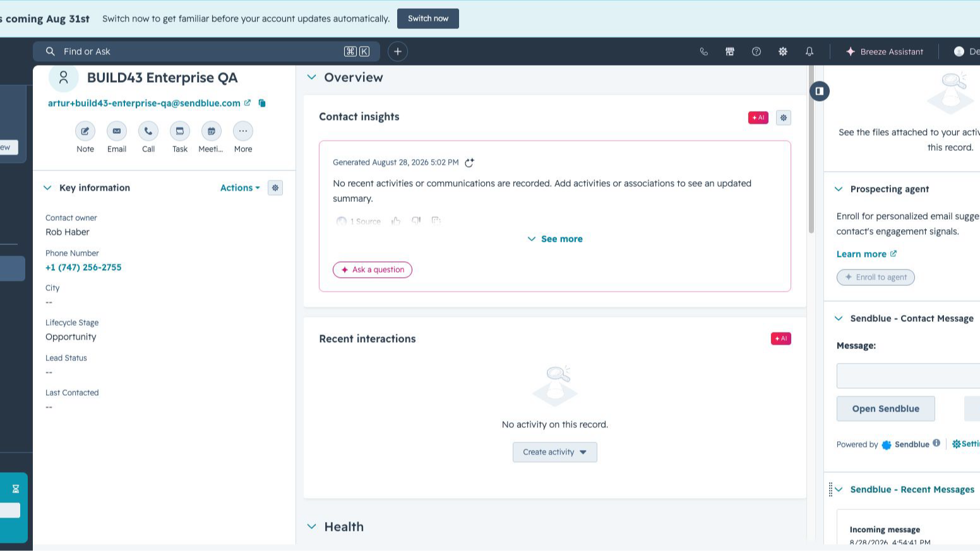The image size is (980, 551).
Task: Open the Help question mark icon
Action: click(x=756, y=52)
